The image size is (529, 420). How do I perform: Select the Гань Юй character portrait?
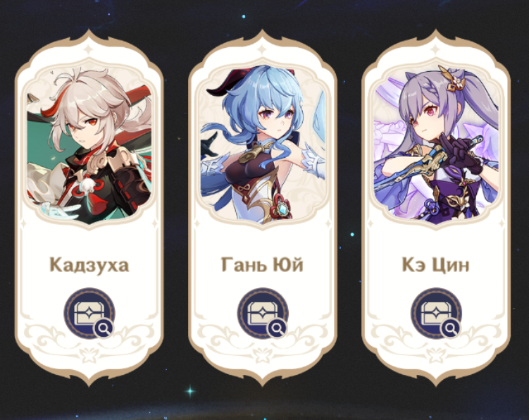point(263,145)
